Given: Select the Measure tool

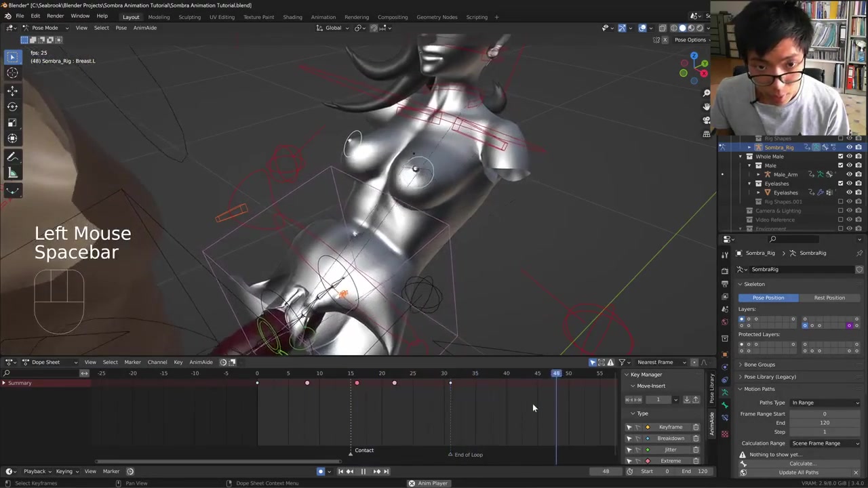Looking at the screenshot, I should click(x=12, y=174).
